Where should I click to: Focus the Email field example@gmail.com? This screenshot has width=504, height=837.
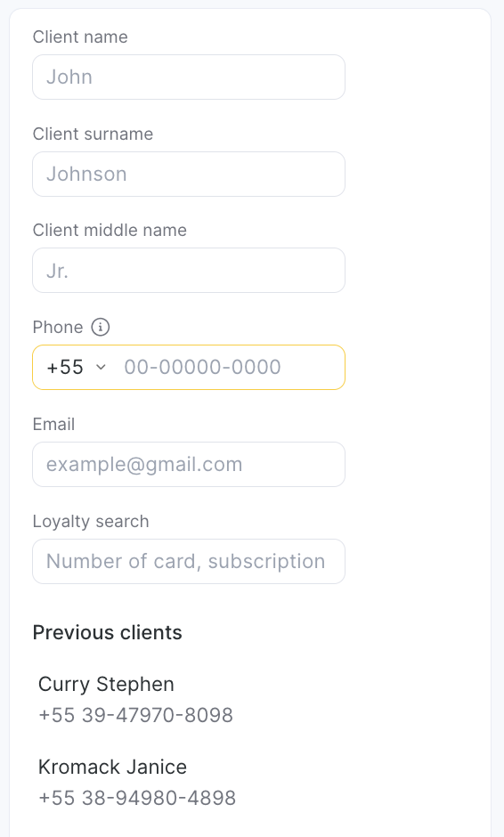pyautogui.click(x=189, y=465)
